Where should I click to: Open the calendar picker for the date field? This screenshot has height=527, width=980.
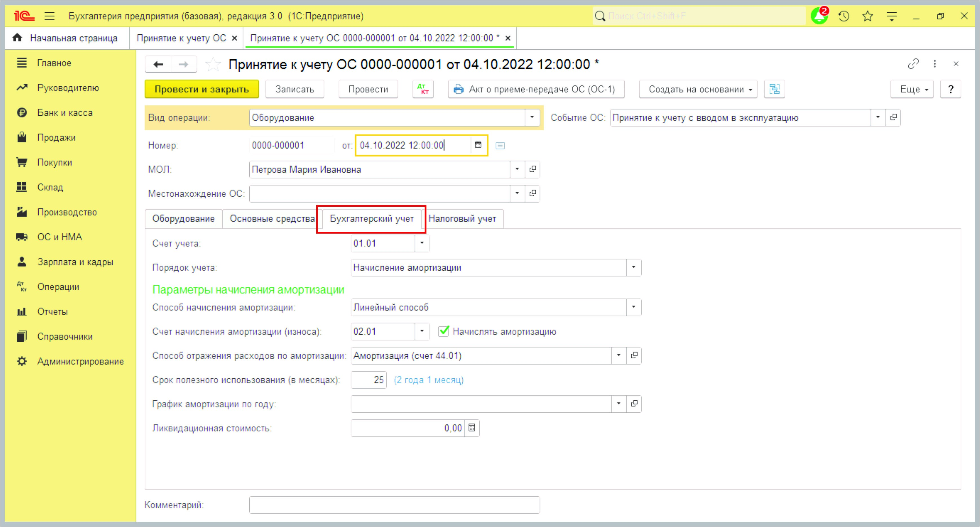coord(478,145)
